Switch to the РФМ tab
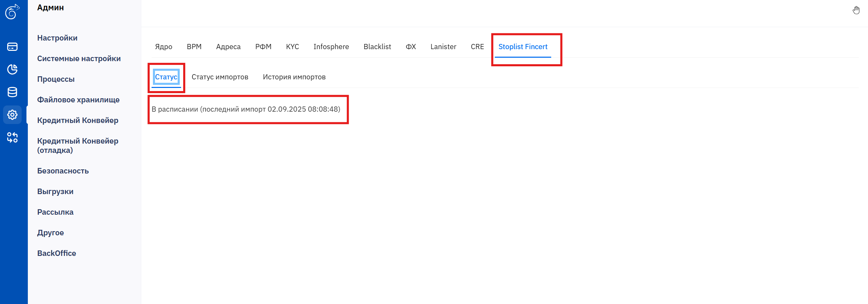 pyautogui.click(x=263, y=47)
